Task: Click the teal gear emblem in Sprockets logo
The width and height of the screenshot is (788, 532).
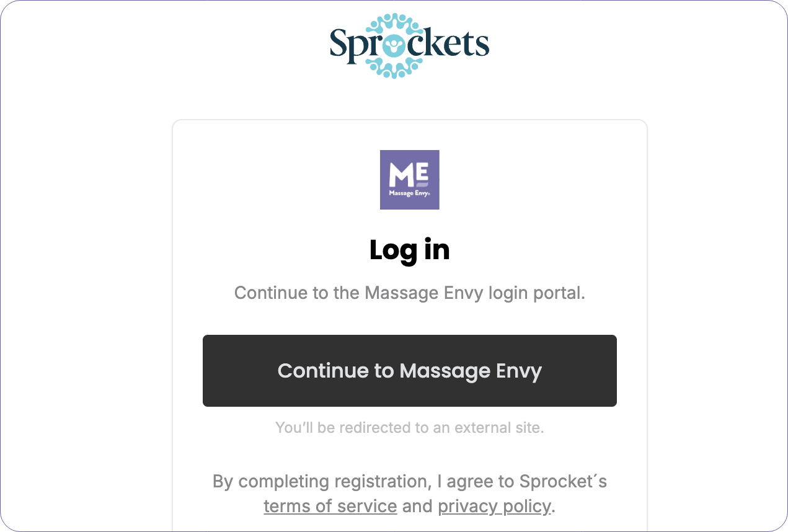Action: click(394, 46)
